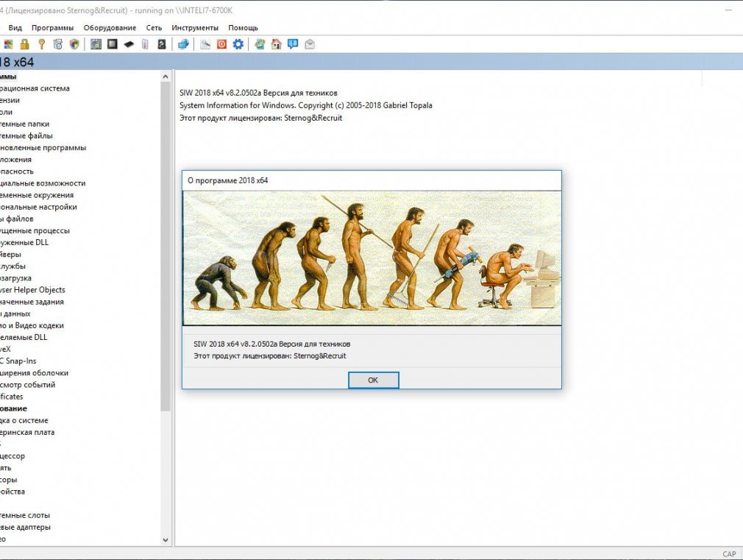Click the hard disk toolbar icon
This screenshot has width=743, height=560.
[162, 45]
